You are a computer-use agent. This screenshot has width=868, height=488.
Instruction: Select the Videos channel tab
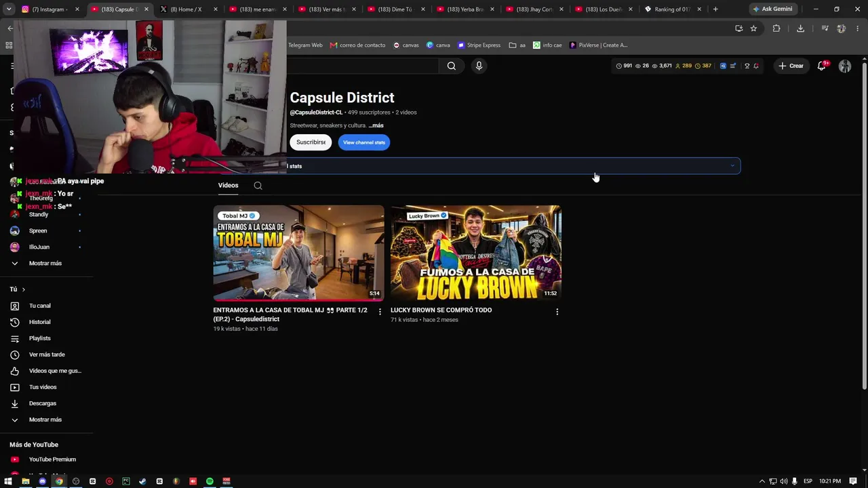point(228,186)
